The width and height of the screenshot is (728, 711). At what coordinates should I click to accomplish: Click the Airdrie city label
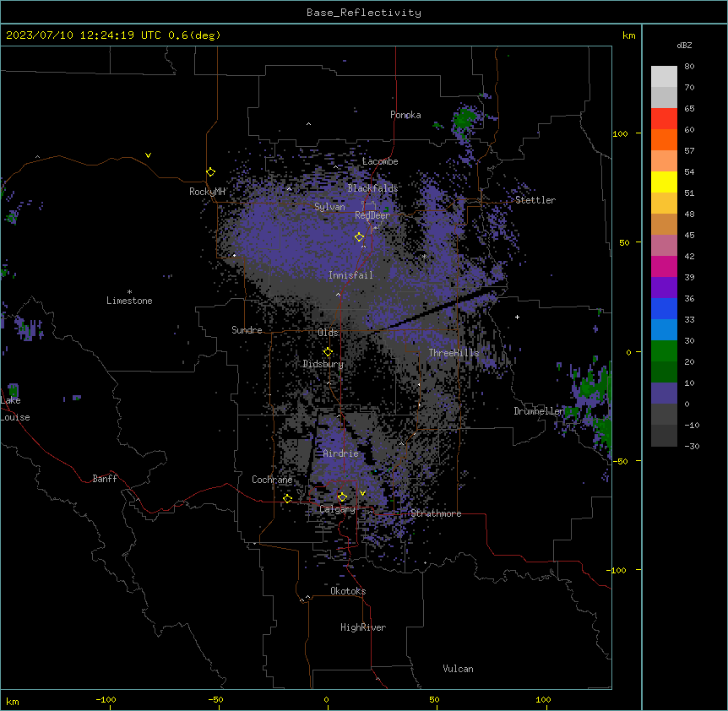coord(340,453)
